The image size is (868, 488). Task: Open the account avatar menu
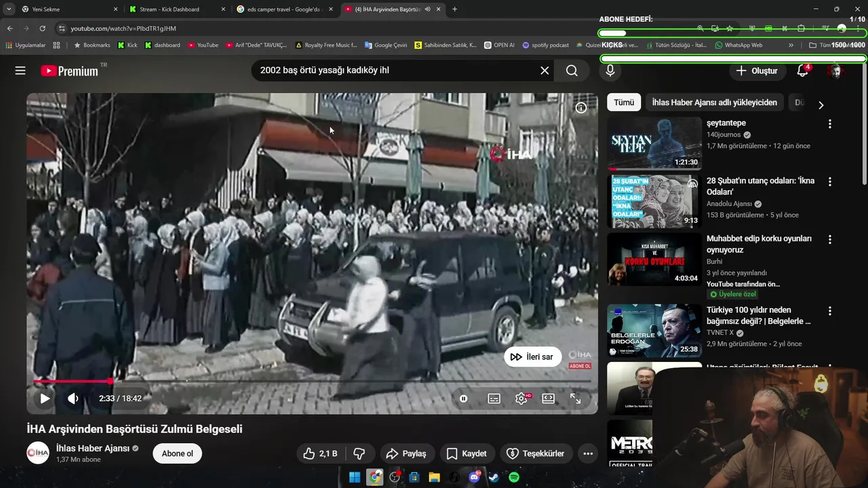[835, 70]
